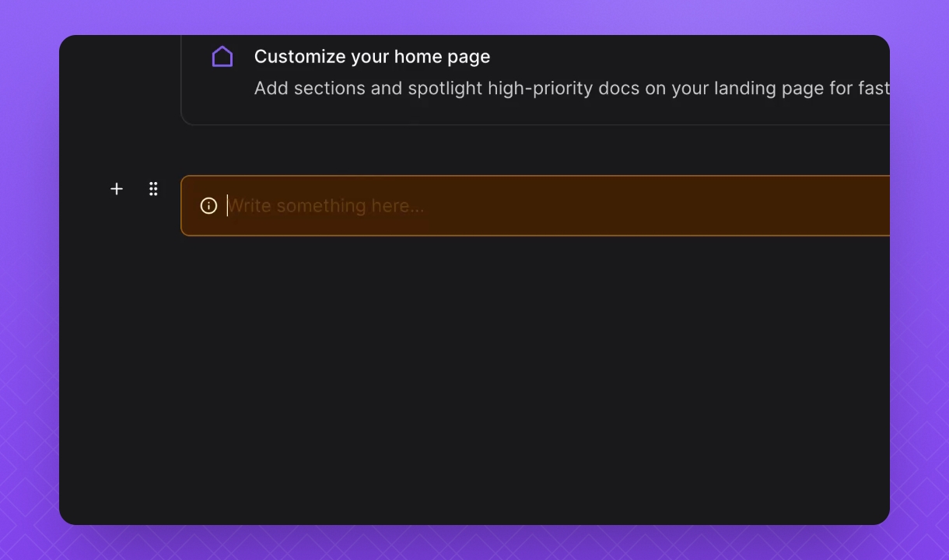Open the 'Customize your home page' title
Image resolution: width=949 pixels, height=560 pixels.
tap(372, 57)
